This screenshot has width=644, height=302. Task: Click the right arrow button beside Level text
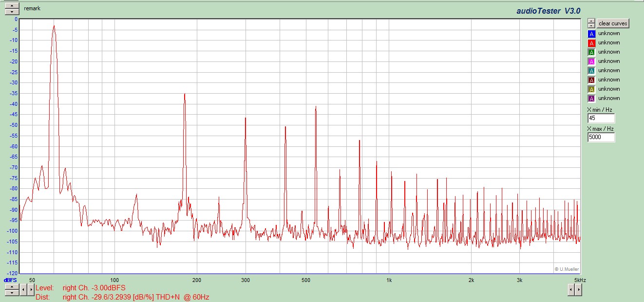click(x=31, y=289)
